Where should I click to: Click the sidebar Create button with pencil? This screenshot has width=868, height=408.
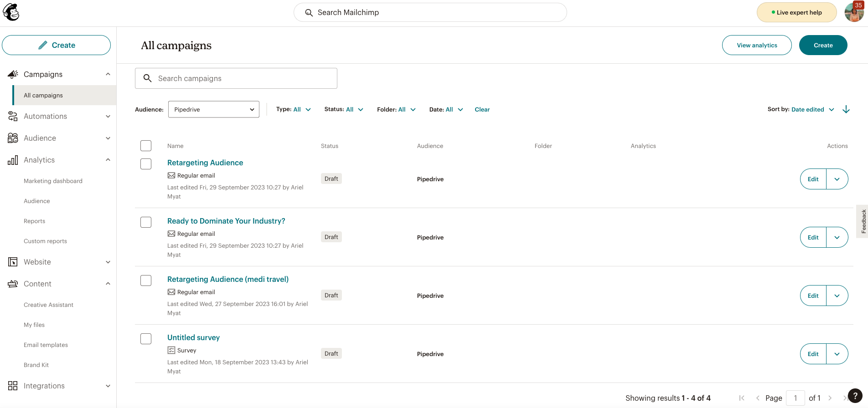point(57,45)
